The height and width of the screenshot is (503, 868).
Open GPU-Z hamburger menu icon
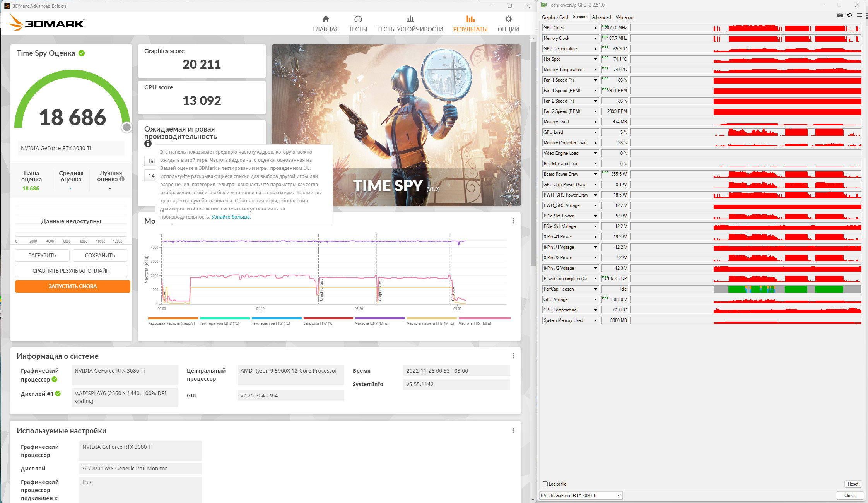(859, 15)
